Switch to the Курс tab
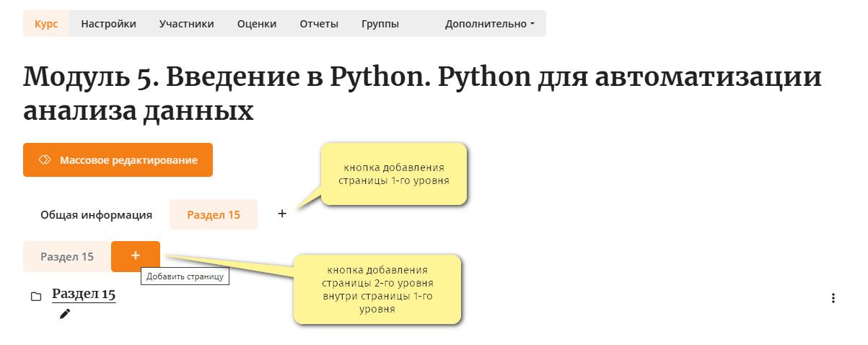The image size is (868, 345). click(46, 23)
